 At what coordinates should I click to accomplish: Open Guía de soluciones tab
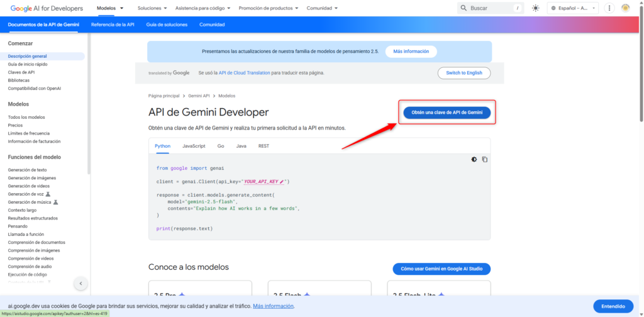click(x=167, y=25)
